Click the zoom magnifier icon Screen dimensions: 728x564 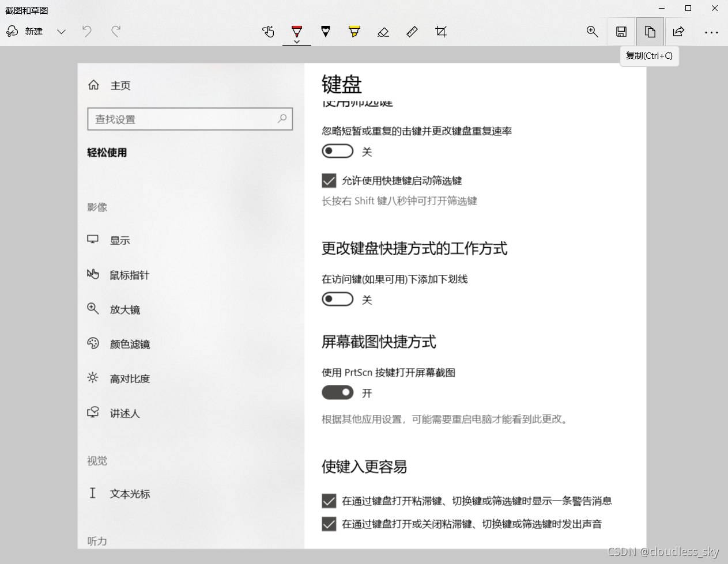(593, 32)
